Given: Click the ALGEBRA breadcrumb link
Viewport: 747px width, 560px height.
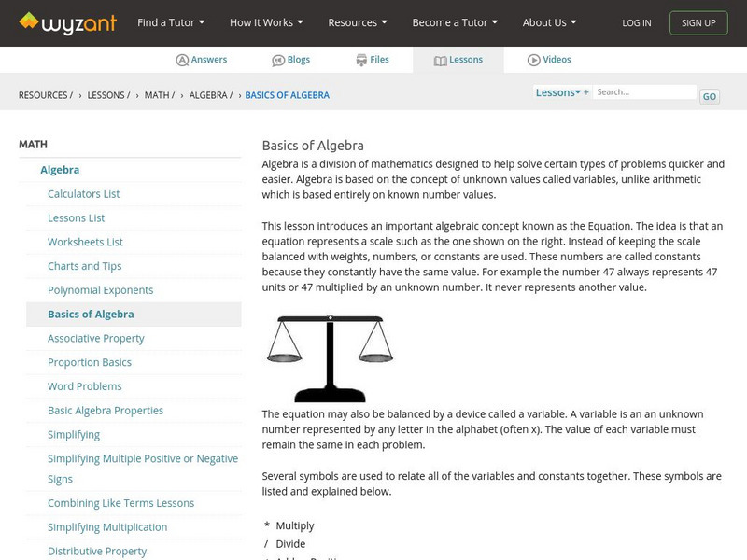Looking at the screenshot, I should pyautogui.click(x=207, y=94).
